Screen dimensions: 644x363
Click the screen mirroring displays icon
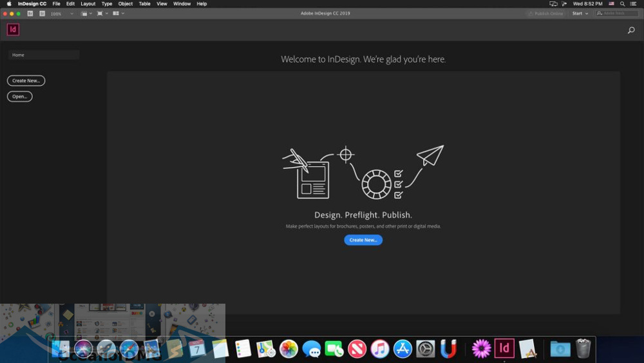[x=553, y=4]
